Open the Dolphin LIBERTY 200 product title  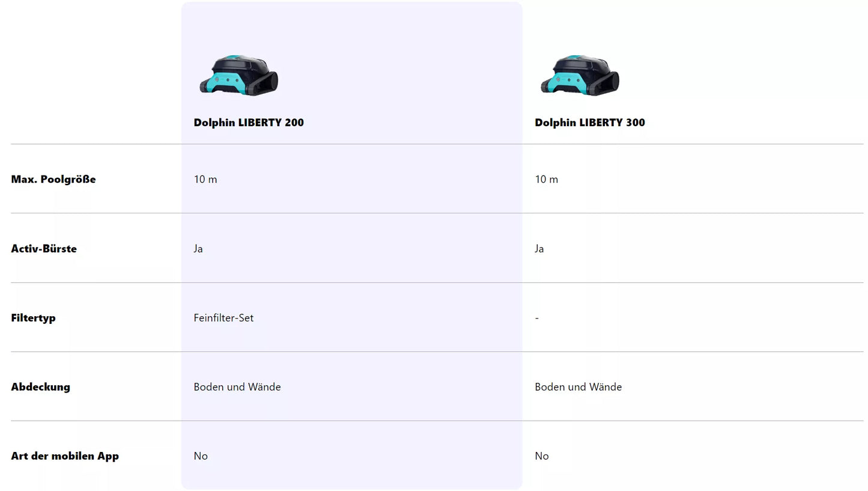click(x=249, y=123)
